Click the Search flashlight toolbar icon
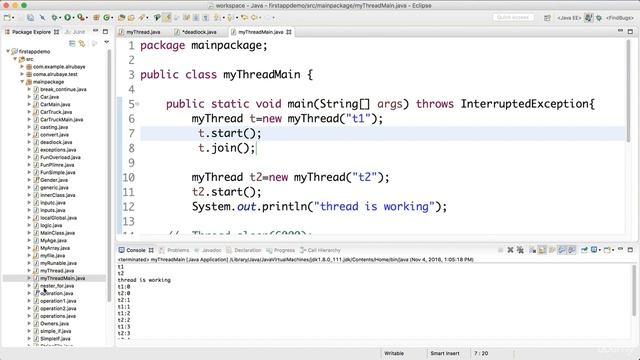 142,18
